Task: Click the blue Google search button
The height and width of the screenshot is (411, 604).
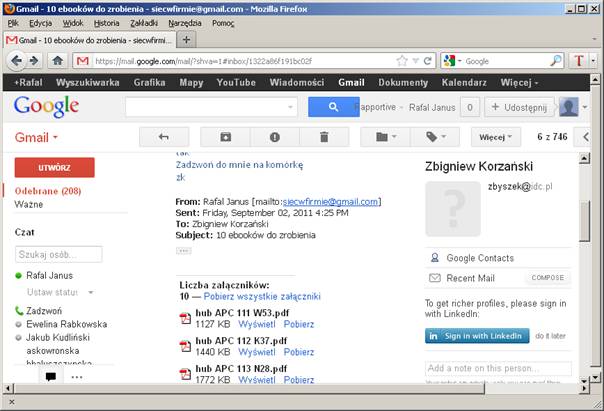Action: 334,107
